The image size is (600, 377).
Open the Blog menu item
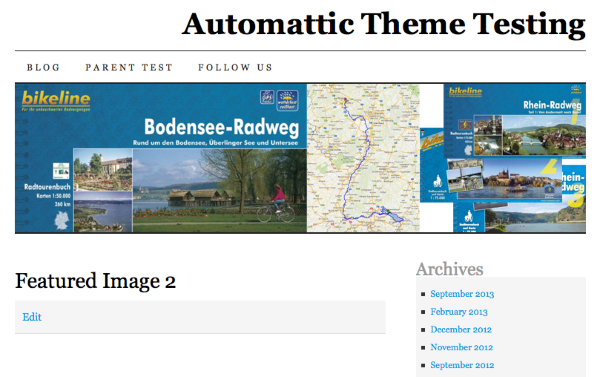coord(43,68)
